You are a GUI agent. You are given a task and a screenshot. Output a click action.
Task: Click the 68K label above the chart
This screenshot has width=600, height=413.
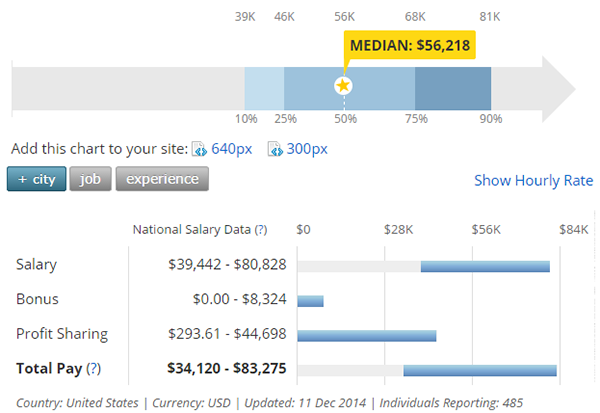click(x=415, y=17)
